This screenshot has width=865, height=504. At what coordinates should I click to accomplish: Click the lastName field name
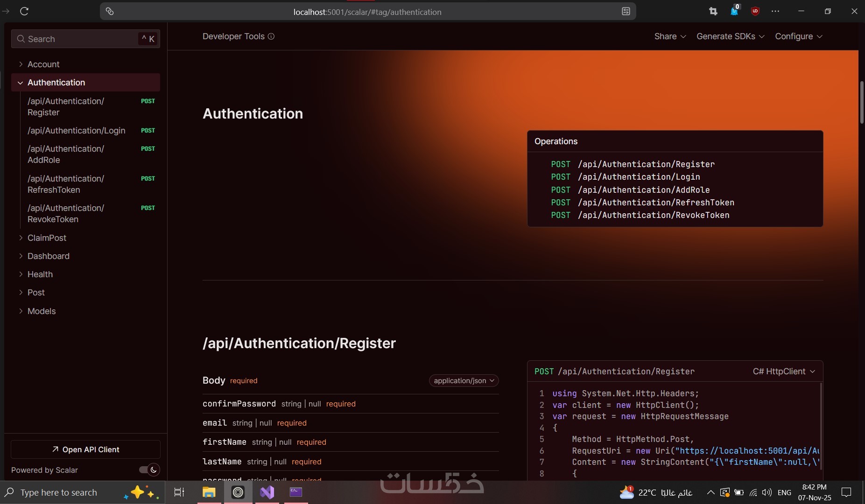[x=222, y=462]
